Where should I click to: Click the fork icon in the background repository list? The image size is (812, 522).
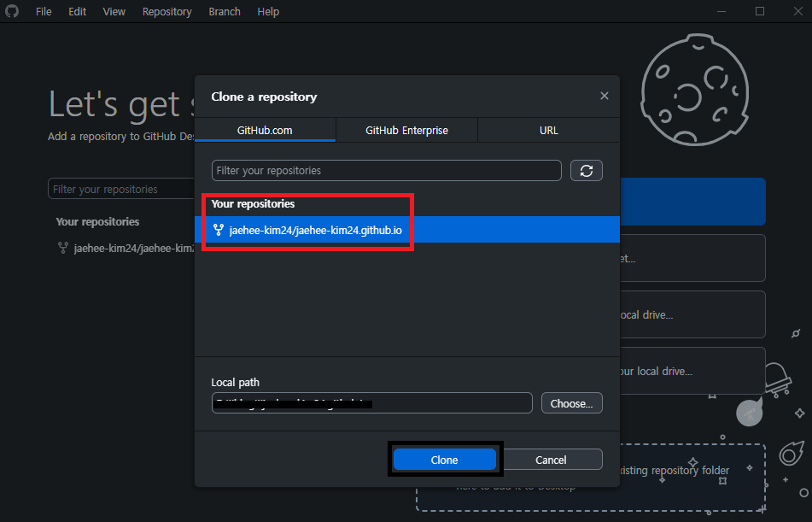(63, 248)
